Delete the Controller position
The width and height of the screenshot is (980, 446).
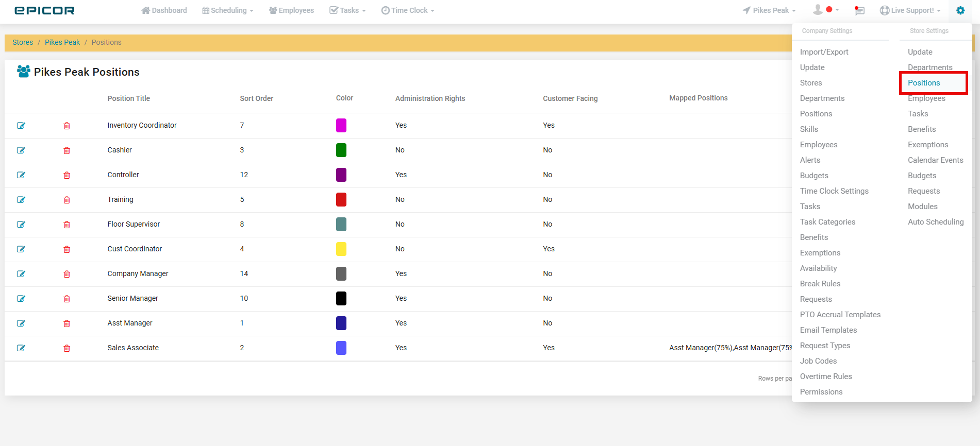(67, 175)
